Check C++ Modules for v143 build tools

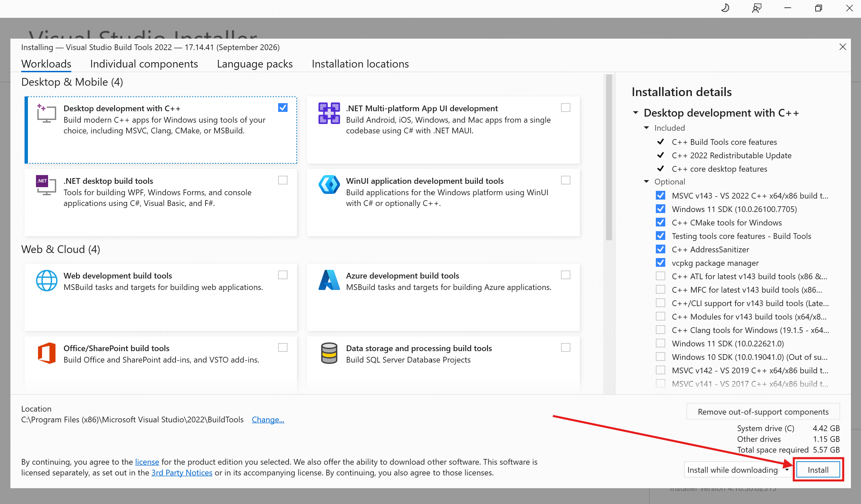tap(661, 317)
